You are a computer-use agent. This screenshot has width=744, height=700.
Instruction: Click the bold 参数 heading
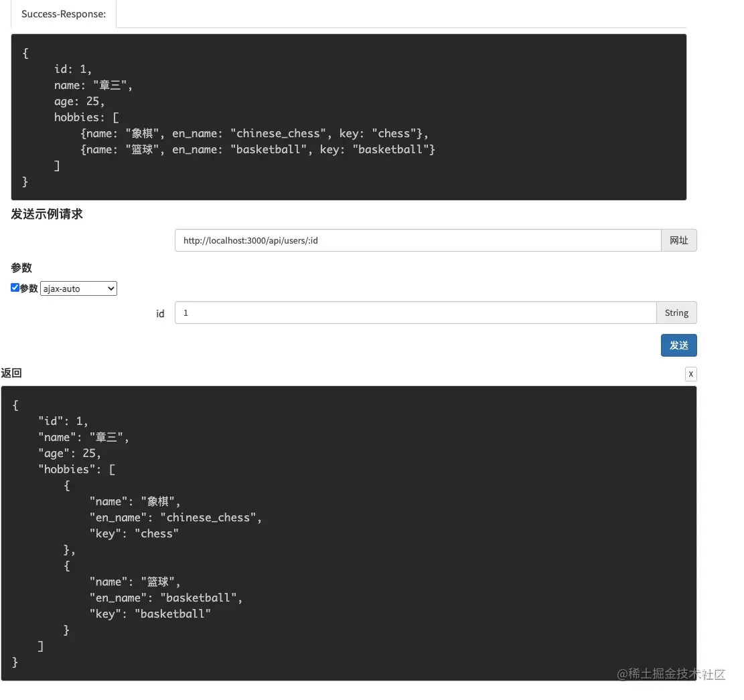tap(21, 268)
